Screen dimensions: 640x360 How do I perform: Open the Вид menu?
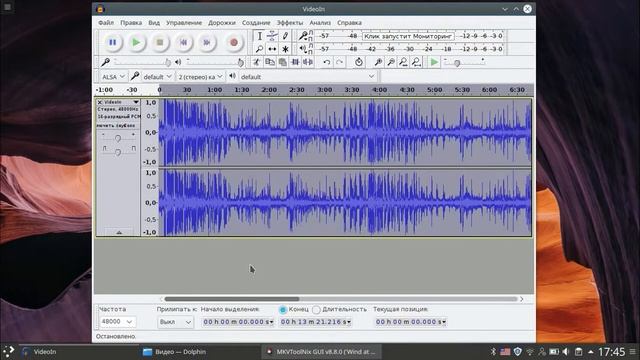click(x=154, y=23)
